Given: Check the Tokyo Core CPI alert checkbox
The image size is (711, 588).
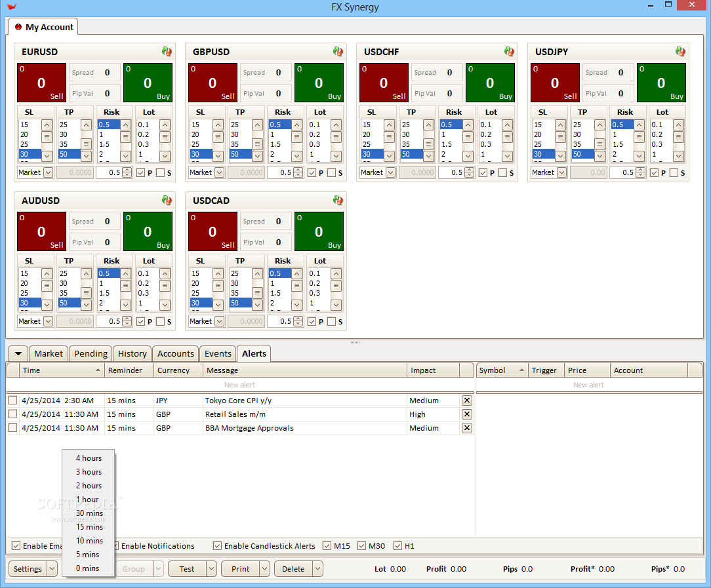Looking at the screenshot, I should coord(12,401).
